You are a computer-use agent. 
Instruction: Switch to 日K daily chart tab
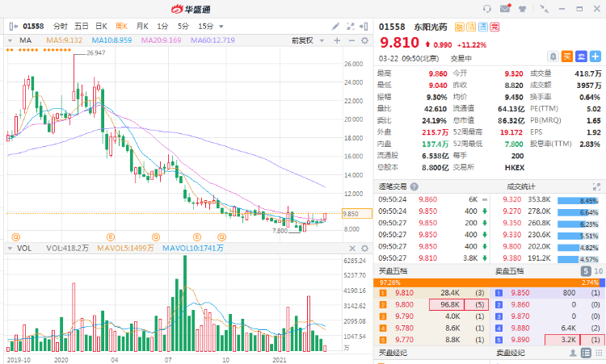tap(101, 26)
